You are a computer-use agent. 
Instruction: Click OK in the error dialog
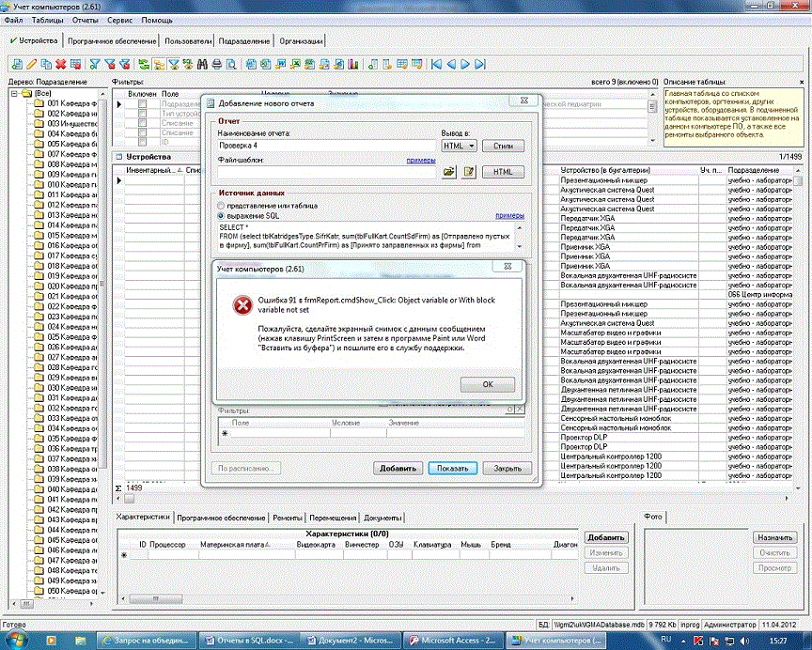click(x=487, y=384)
